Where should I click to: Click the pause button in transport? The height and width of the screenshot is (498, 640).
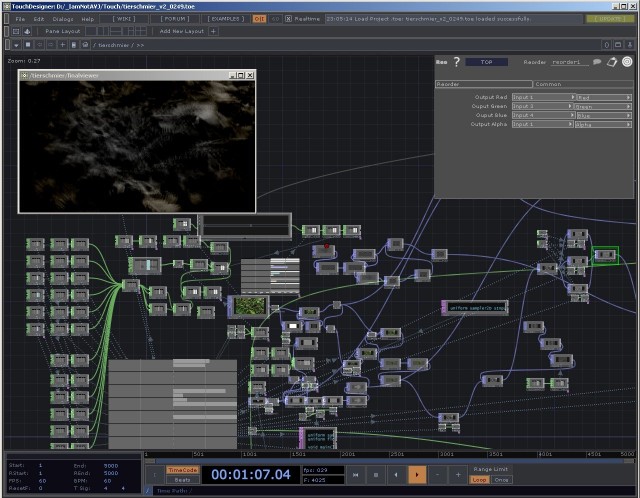376,474
